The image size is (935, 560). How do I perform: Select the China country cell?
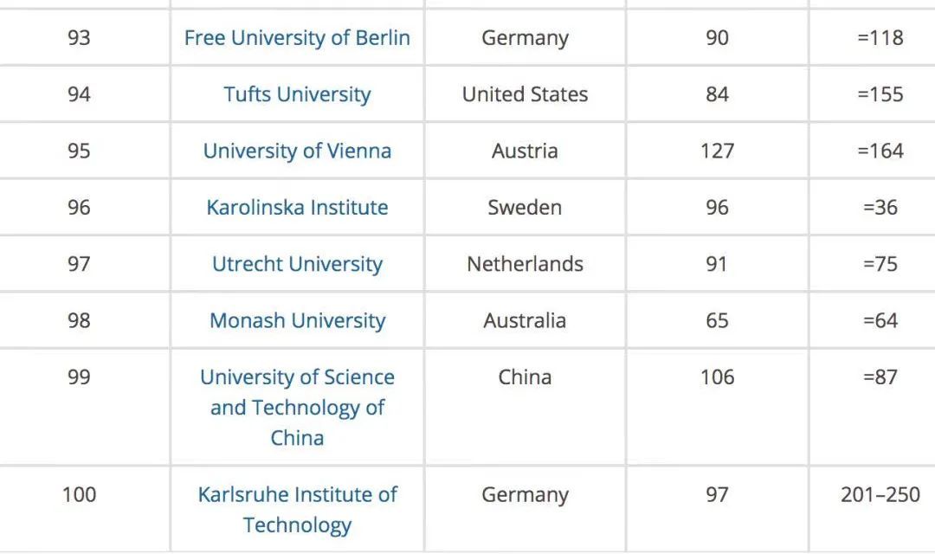tap(525, 377)
